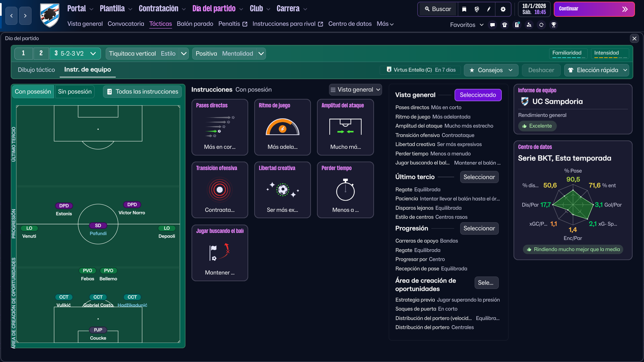Open the player search shortcut icon
Viewport: 644px width, 362px height.
(529, 25)
